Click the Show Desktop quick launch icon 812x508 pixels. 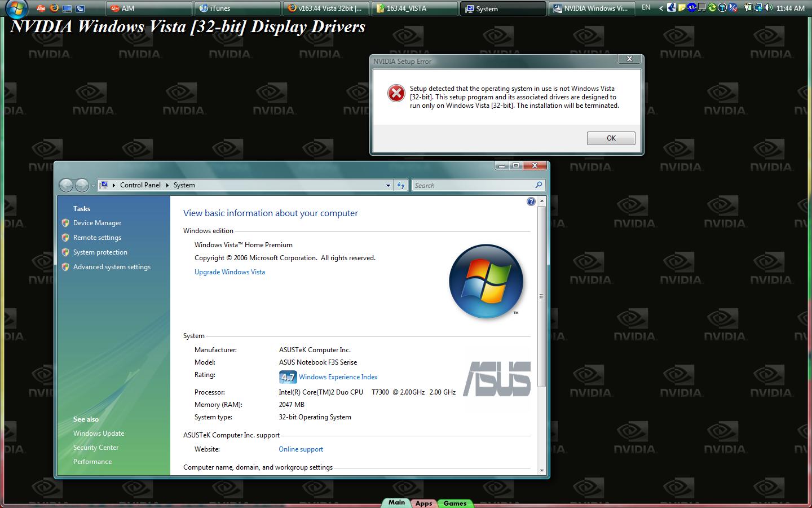click(67, 8)
